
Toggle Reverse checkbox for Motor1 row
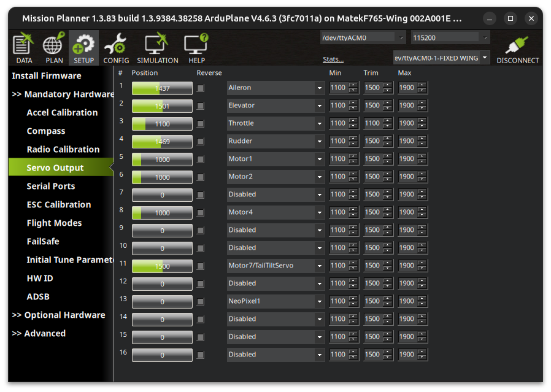pos(200,159)
